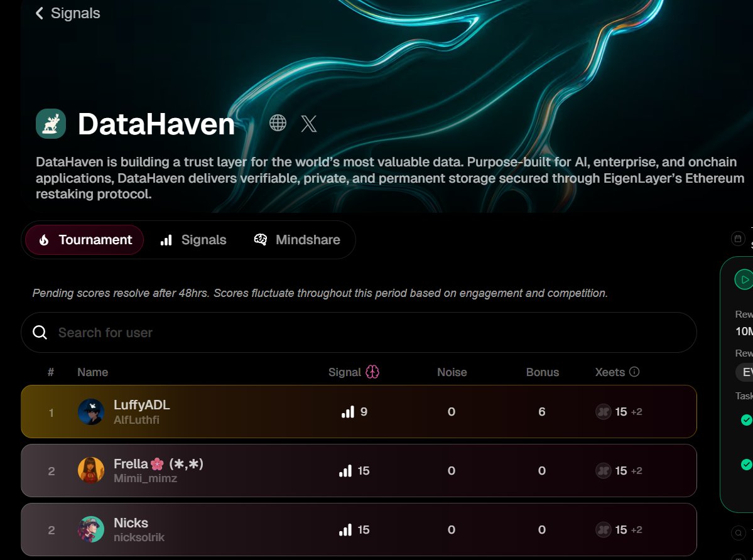Viewport: 753px width, 560px height.
Task: Open the Mindshare tab
Action: 297,240
